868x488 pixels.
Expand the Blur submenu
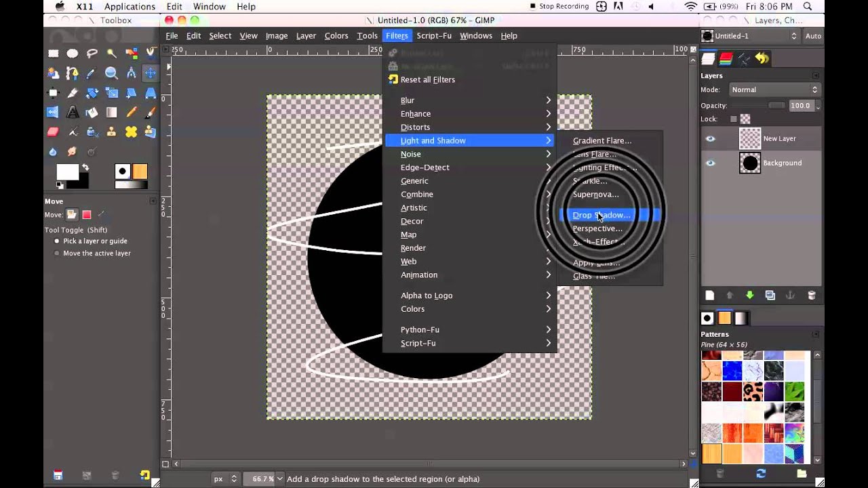pyautogui.click(x=471, y=100)
